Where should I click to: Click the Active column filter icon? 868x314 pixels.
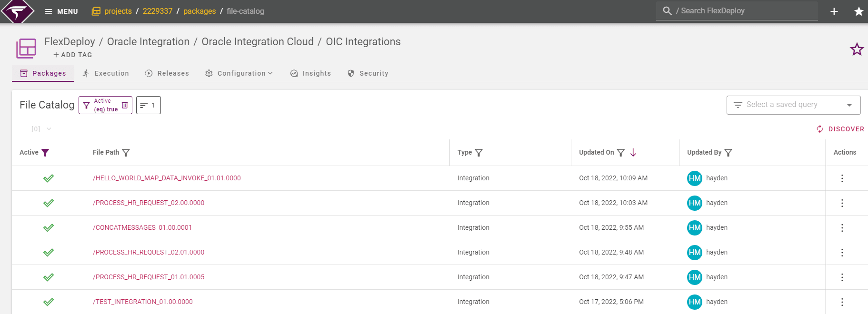click(45, 153)
